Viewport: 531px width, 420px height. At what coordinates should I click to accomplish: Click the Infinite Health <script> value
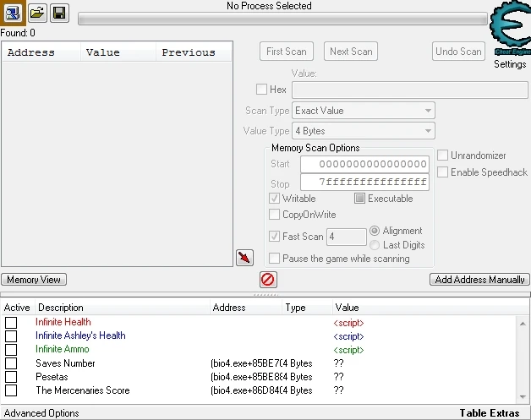coord(349,323)
